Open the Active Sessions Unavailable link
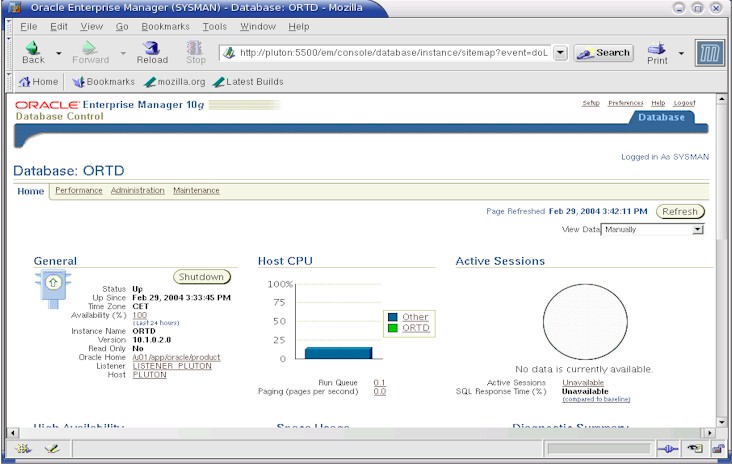 (583, 383)
